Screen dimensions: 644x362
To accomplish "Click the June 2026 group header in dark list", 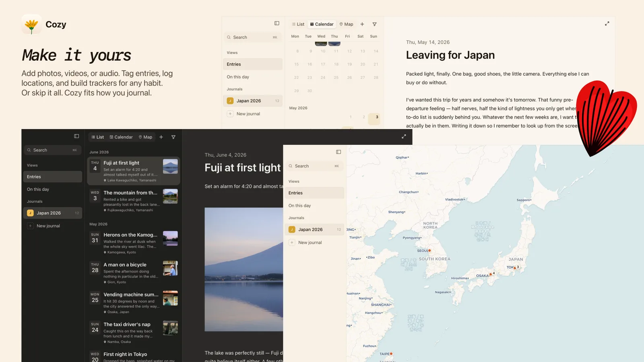I will pos(99,152).
